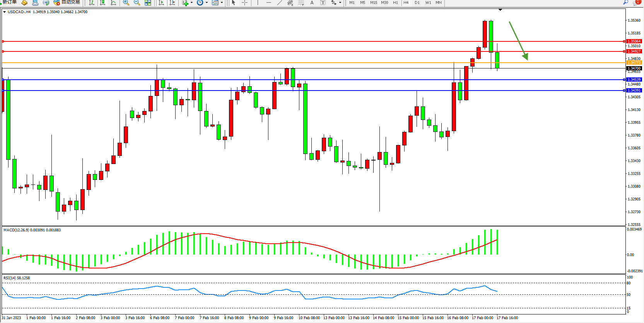Toggle chart auto scroll to latest bar

[x=161, y=3]
